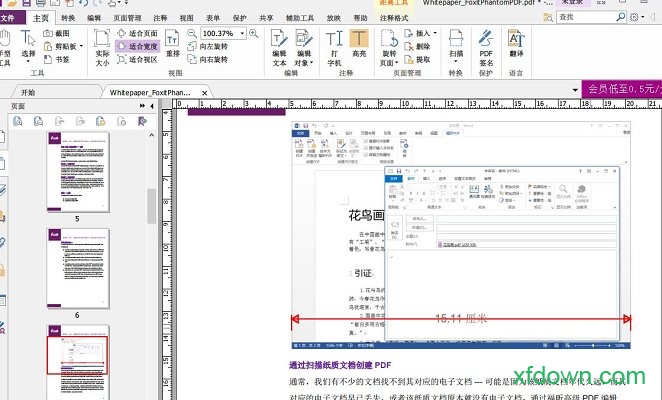Open the zoom percentage dropdown 100.37%
Screen dimensions: 662x400
(x=242, y=33)
